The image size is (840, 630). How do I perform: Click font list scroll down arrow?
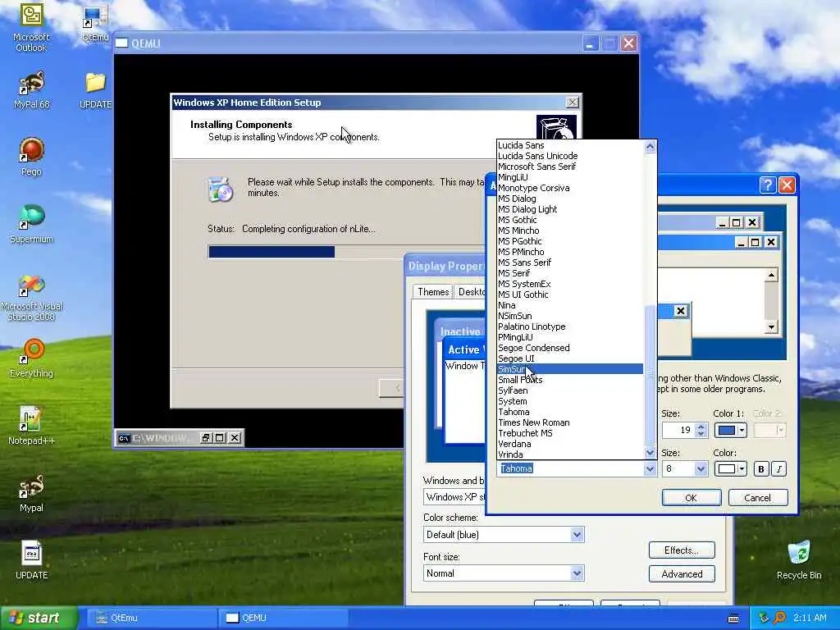coord(650,453)
